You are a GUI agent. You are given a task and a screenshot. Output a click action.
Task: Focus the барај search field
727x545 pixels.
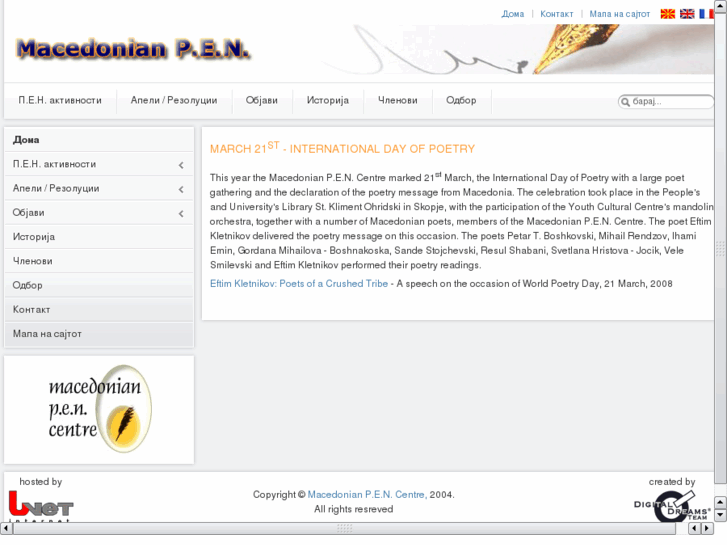tap(666, 102)
